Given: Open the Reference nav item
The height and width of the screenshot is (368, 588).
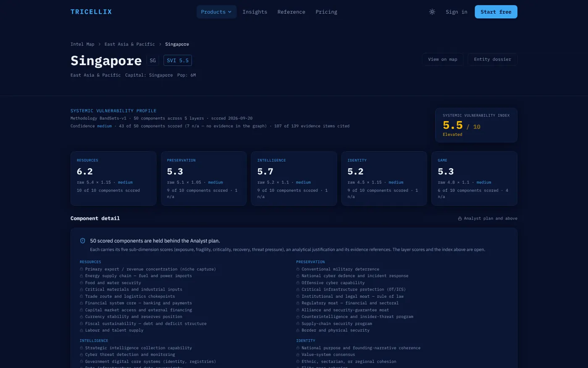Looking at the screenshot, I should [x=291, y=12].
